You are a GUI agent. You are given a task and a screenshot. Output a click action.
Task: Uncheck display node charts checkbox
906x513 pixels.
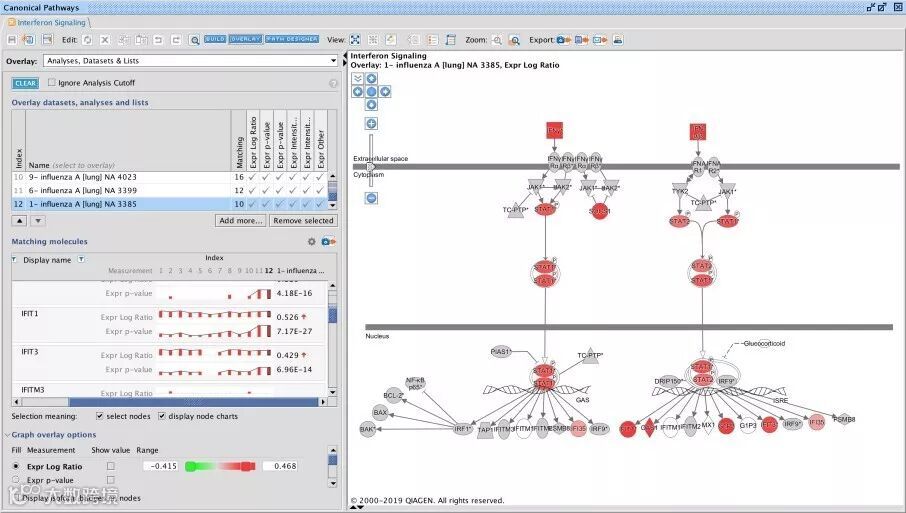pos(162,416)
